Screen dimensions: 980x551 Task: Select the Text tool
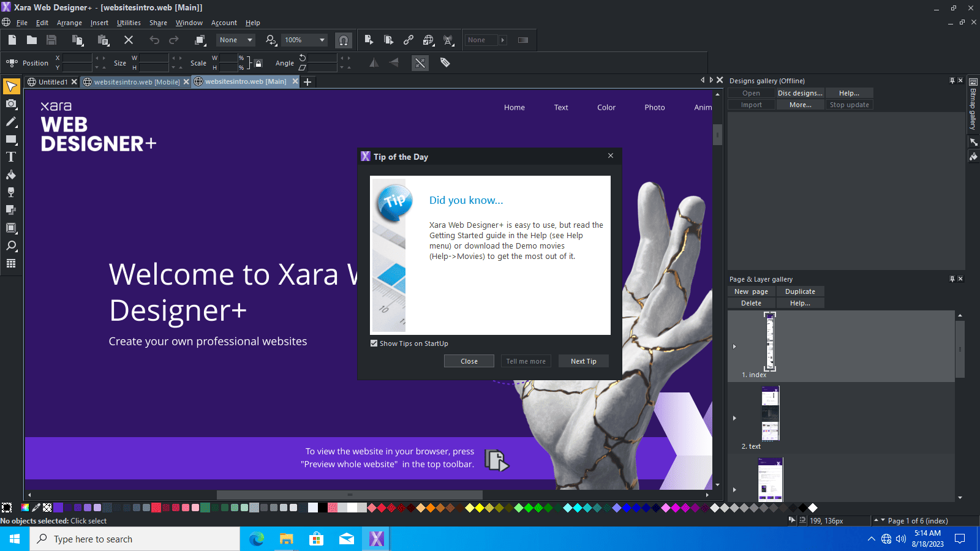coord(11,157)
